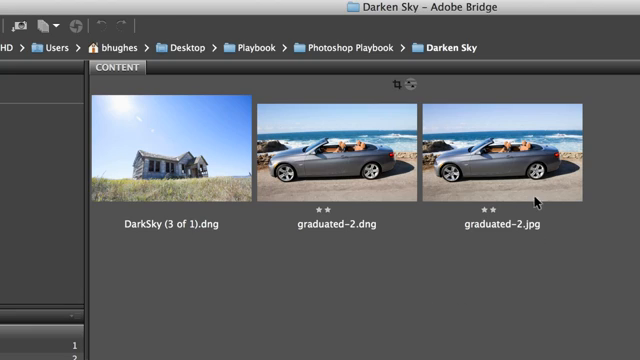The width and height of the screenshot is (640, 360).
Task: Click the crop badge above graduated-2.dng
Action: pyautogui.click(x=397, y=84)
